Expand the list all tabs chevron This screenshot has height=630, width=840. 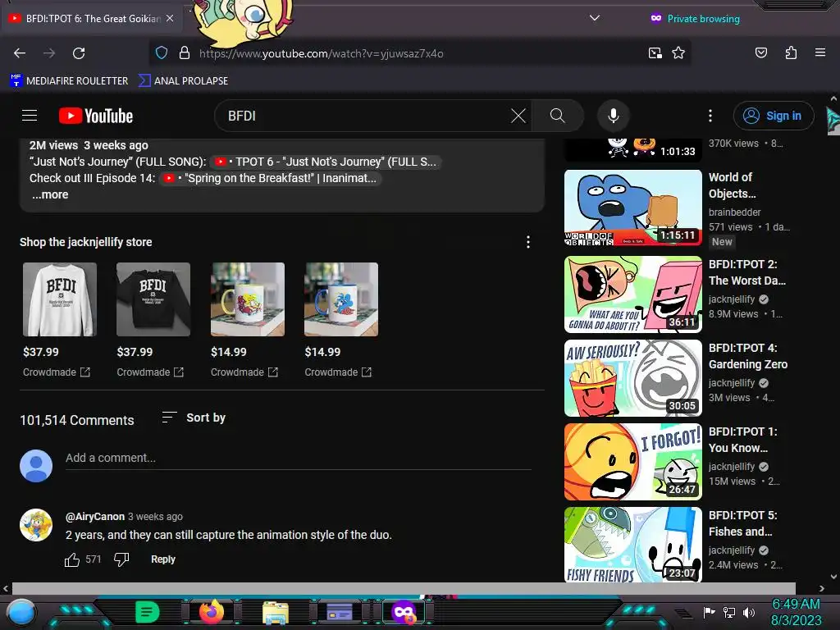[x=595, y=18]
